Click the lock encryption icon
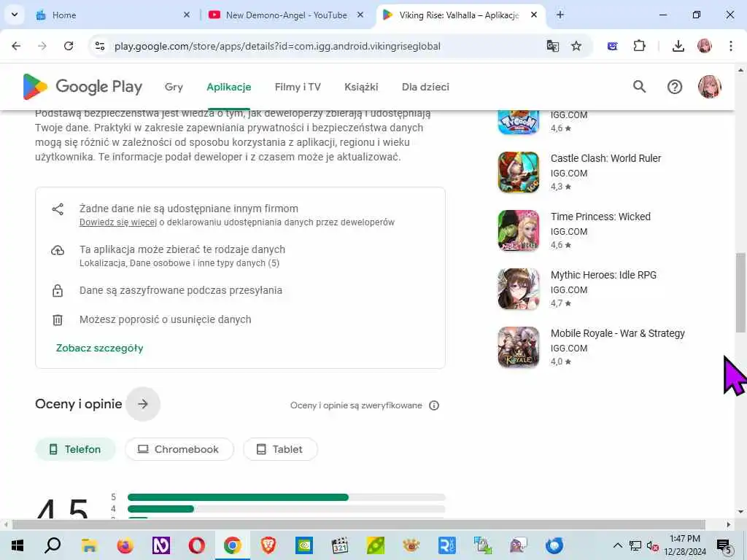747x560 pixels. pos(58,290)
